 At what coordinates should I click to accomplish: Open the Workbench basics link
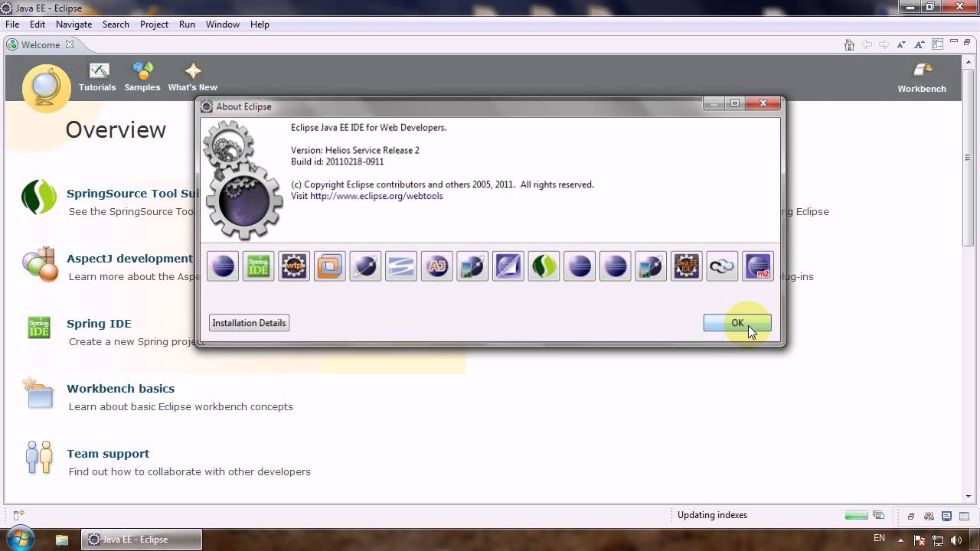[x=120, y=389]
